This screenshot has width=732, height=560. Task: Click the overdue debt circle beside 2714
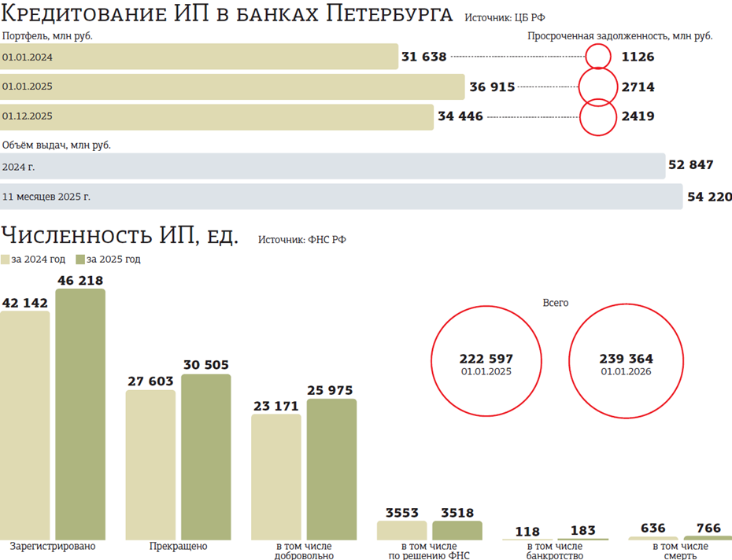(598, 87)
